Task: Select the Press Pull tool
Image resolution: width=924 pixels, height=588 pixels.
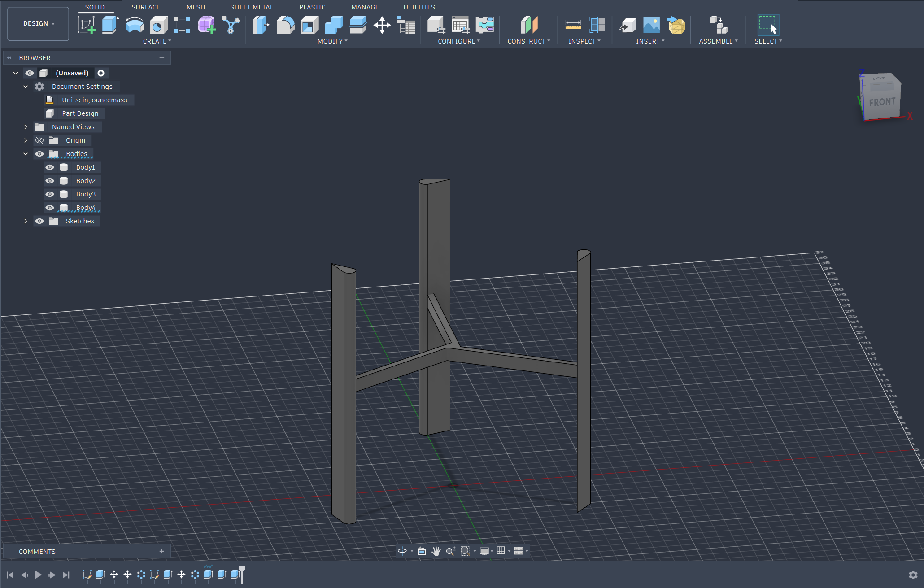Action: [x=261, y=25]
